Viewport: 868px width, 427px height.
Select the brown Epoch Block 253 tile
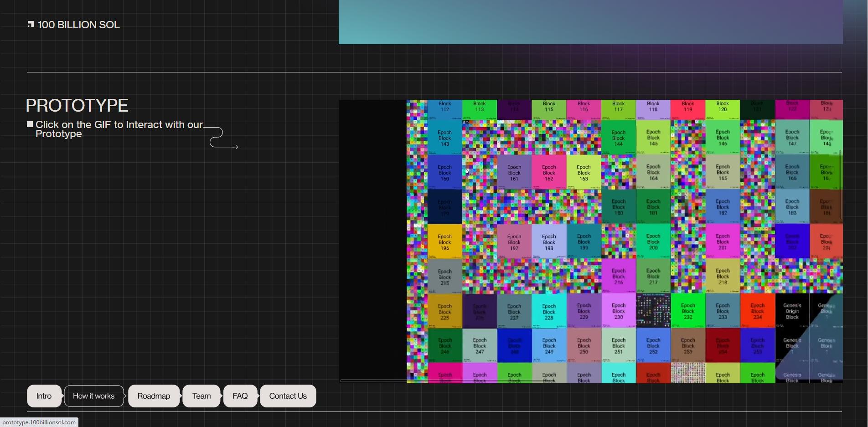(x=688, y=345)
